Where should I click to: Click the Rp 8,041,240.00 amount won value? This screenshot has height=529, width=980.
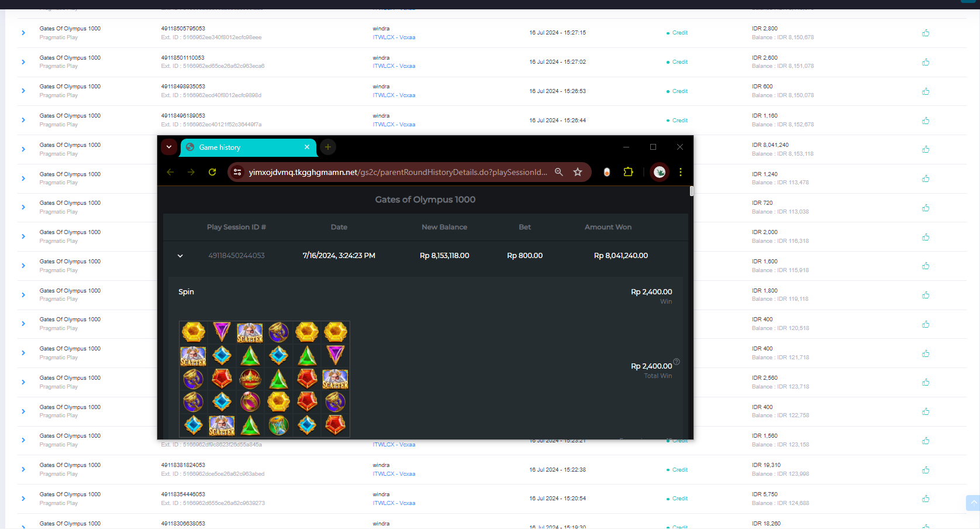(x=621, y=256)
